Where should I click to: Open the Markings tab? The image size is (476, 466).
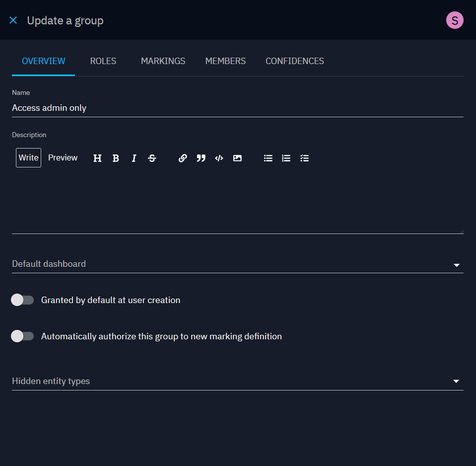[163, 61]
